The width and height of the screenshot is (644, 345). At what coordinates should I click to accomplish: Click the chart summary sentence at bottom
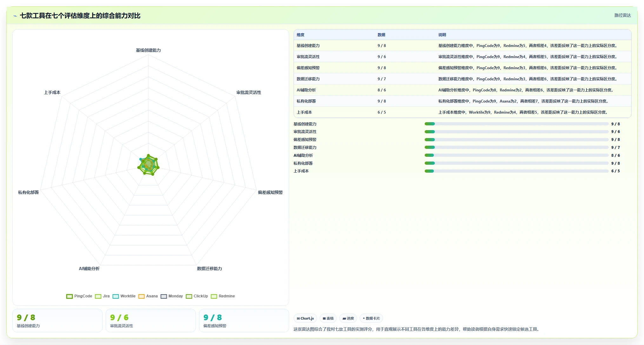[x=417, y=329]
